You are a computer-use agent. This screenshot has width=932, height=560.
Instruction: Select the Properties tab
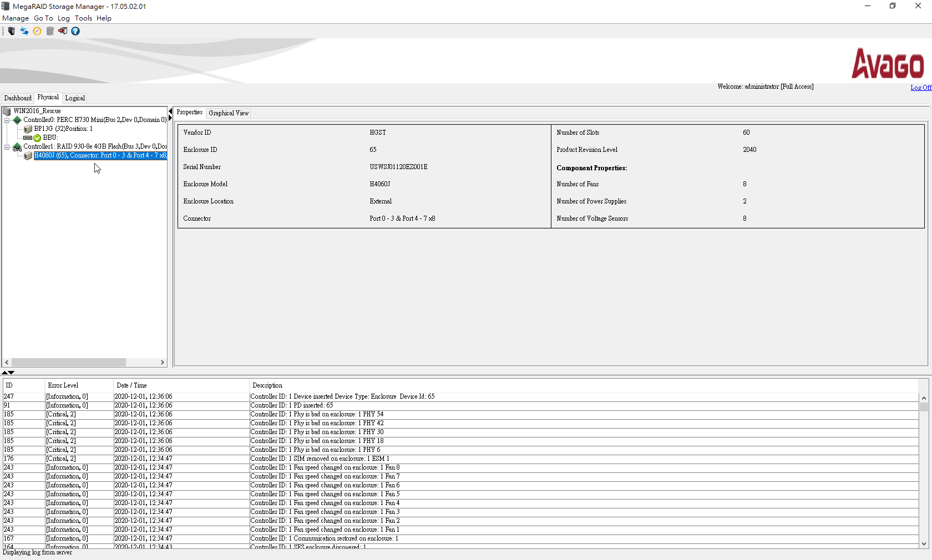[x=190, y=112]
